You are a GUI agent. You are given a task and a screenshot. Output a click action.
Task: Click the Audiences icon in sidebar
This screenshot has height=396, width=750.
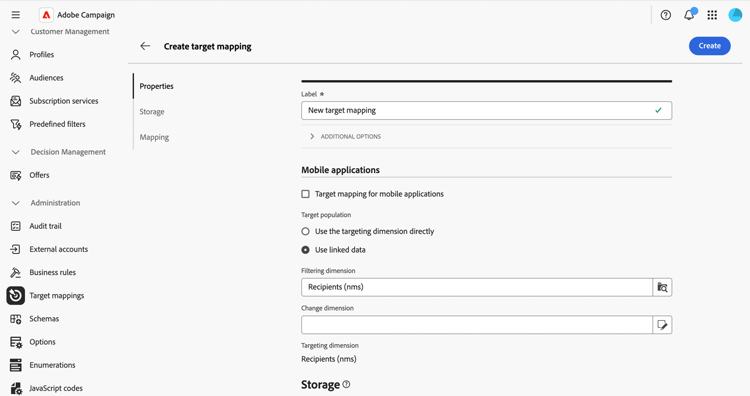coord(16,77)
